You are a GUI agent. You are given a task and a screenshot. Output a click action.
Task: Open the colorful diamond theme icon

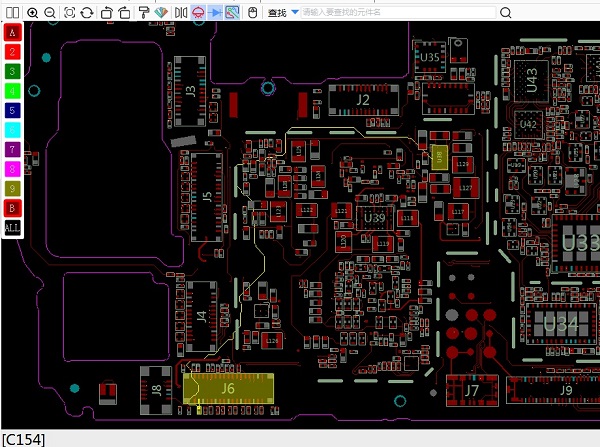point(160,13)
